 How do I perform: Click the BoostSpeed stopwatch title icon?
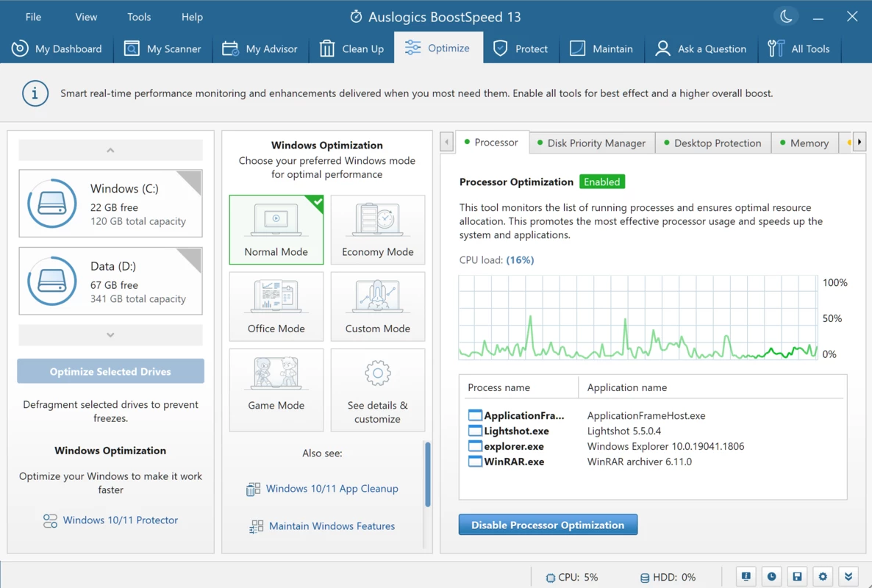click(356, 17)
